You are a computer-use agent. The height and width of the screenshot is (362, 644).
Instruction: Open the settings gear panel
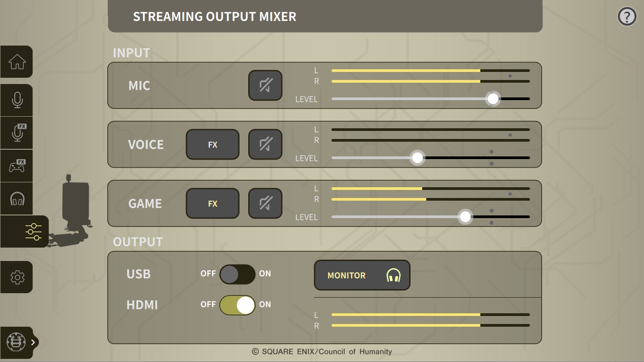(x=16, y=278)
